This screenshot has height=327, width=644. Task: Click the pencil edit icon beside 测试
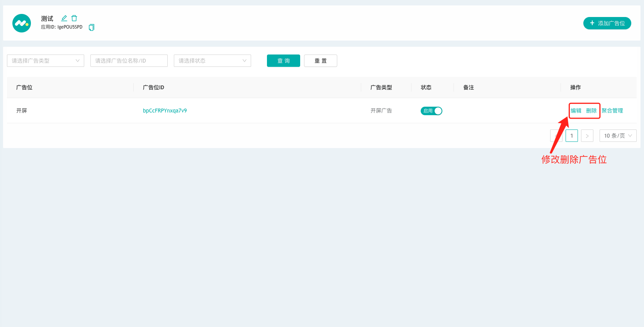coord(64,18)
